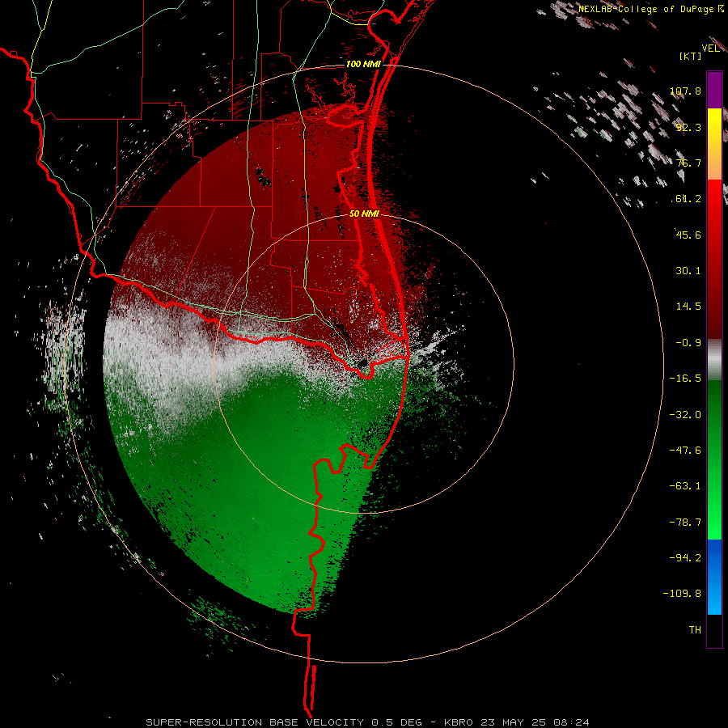
Task: Click the 45.6 legend value
Action: (688, 235)
